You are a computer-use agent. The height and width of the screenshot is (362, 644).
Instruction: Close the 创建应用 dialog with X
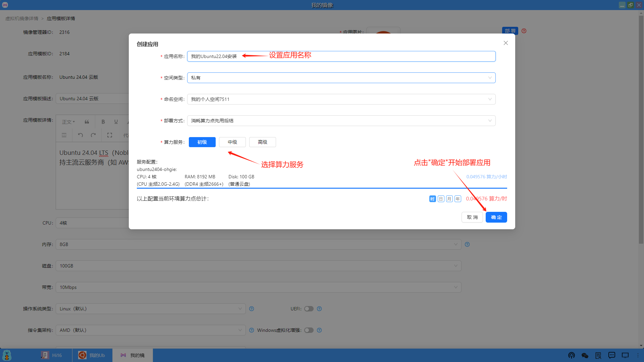[505, 43]
